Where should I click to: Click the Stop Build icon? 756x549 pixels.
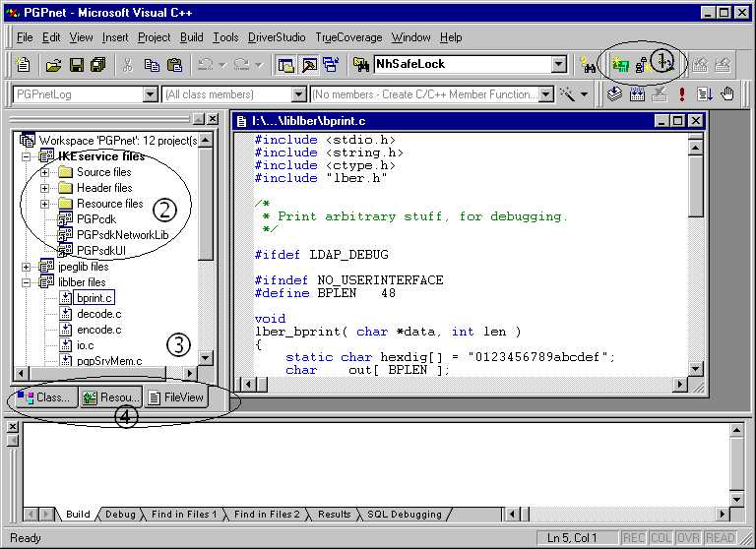pos(660,94)
